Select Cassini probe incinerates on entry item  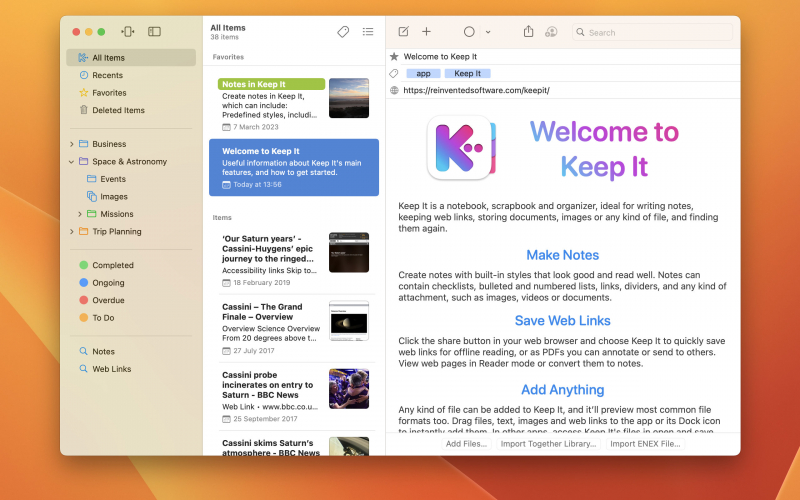pos(294,396)
